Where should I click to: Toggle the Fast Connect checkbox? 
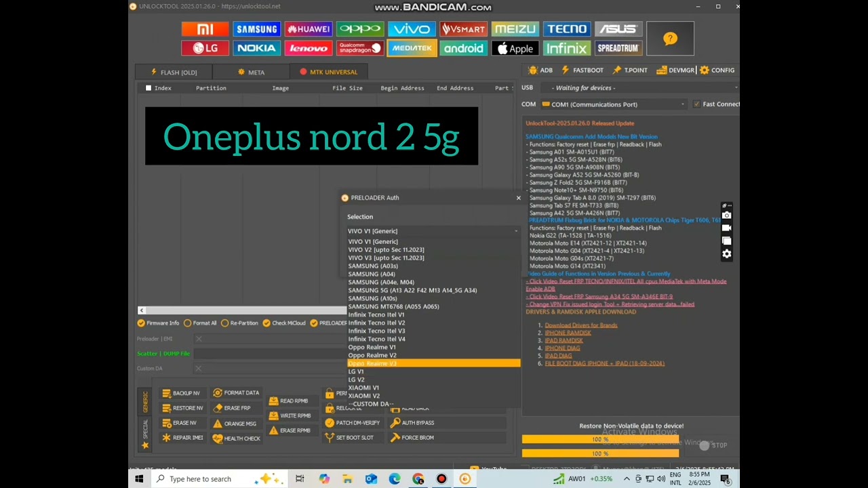[x=696, y=104]
